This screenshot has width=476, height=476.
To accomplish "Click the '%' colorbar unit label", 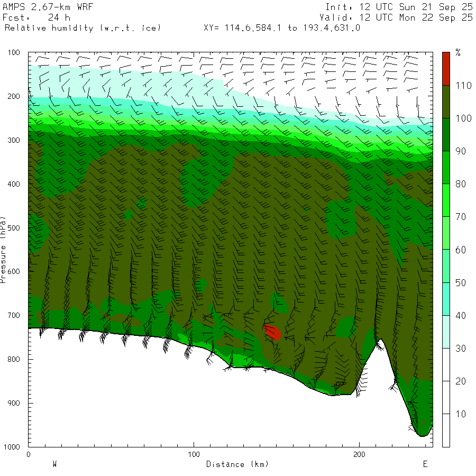I will click(x=458, y=52).
